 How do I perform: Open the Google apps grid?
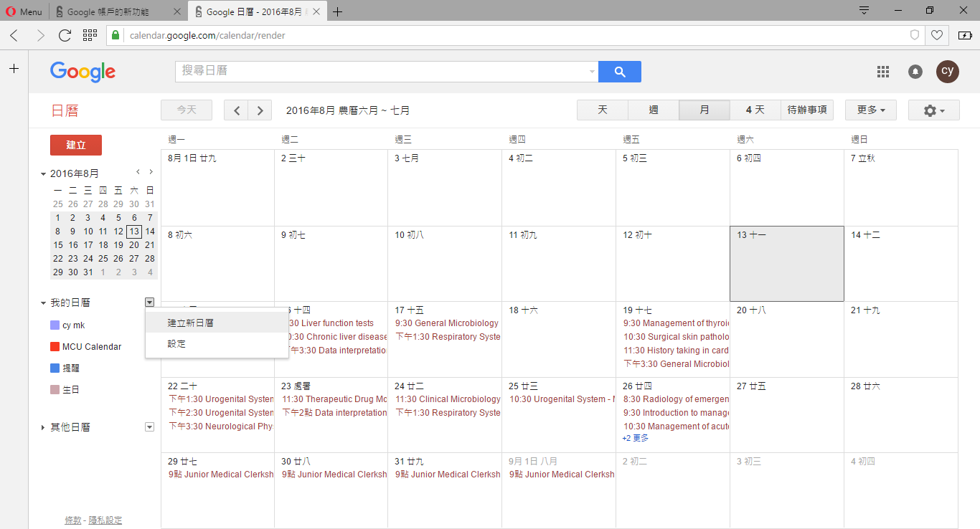coord(883,72)
